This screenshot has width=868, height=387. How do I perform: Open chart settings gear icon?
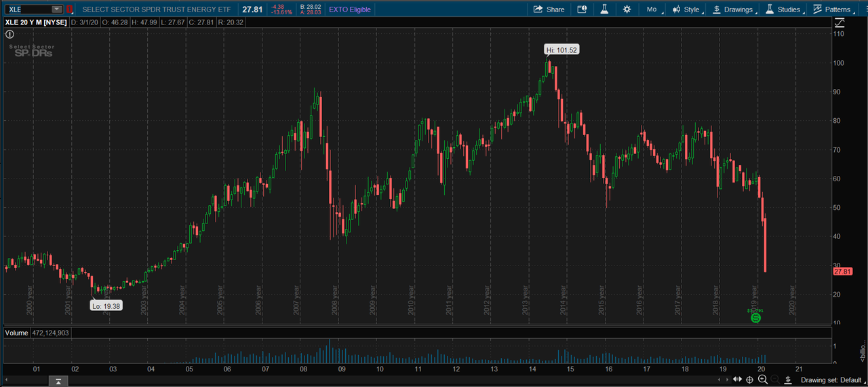tap(627, 10)
